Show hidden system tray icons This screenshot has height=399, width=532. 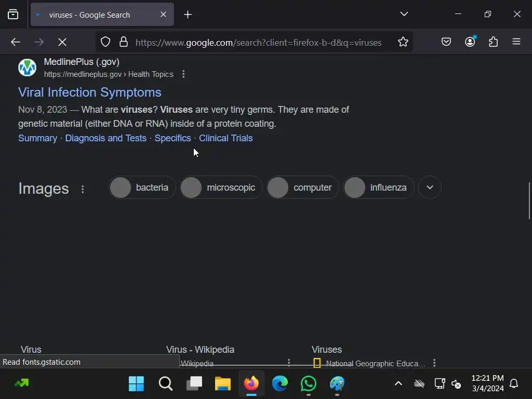pos(398,384)
